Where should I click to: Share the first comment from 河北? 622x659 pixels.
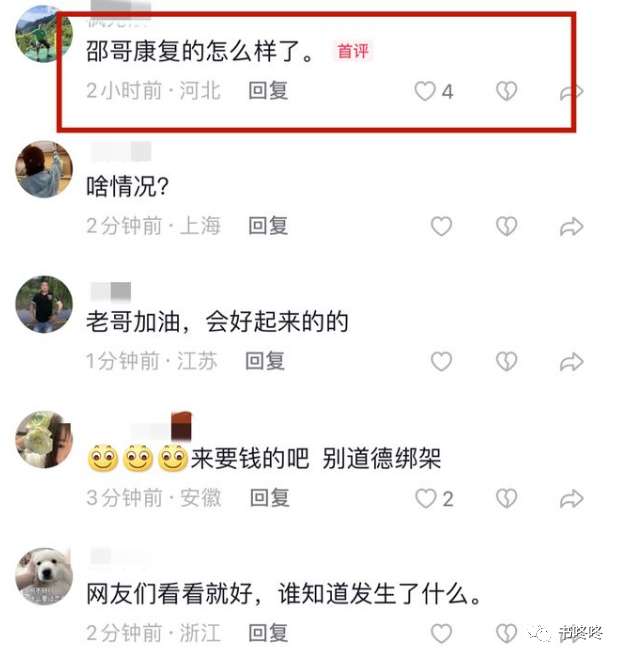click(572, 92)
